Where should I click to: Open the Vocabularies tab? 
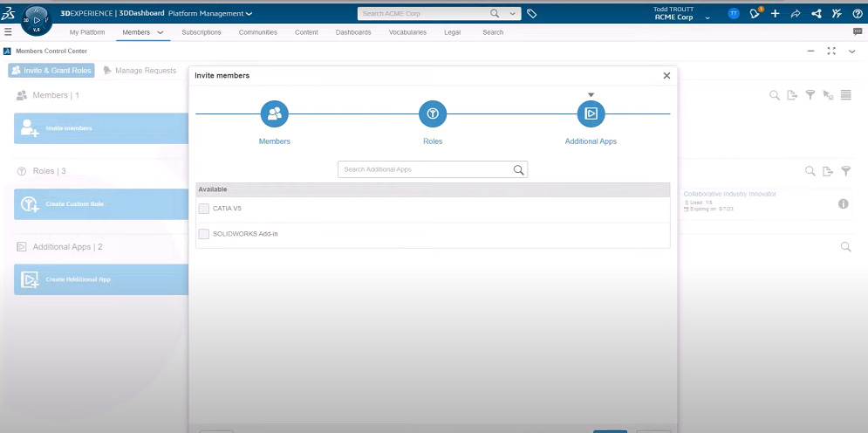[x=407, y=32]
